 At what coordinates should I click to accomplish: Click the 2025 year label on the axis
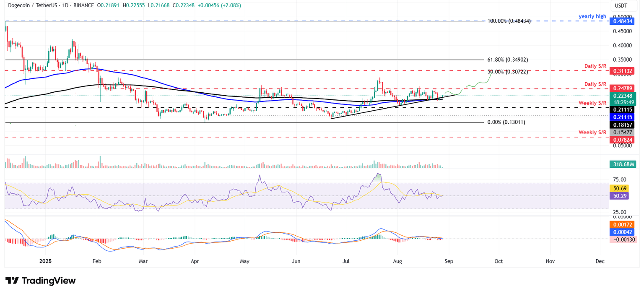pos(45,261)
